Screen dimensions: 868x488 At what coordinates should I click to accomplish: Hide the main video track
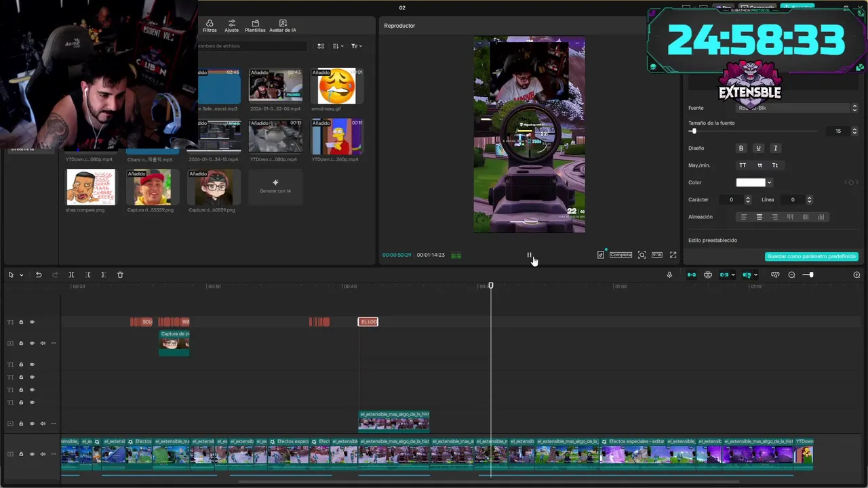pos(32,454)
